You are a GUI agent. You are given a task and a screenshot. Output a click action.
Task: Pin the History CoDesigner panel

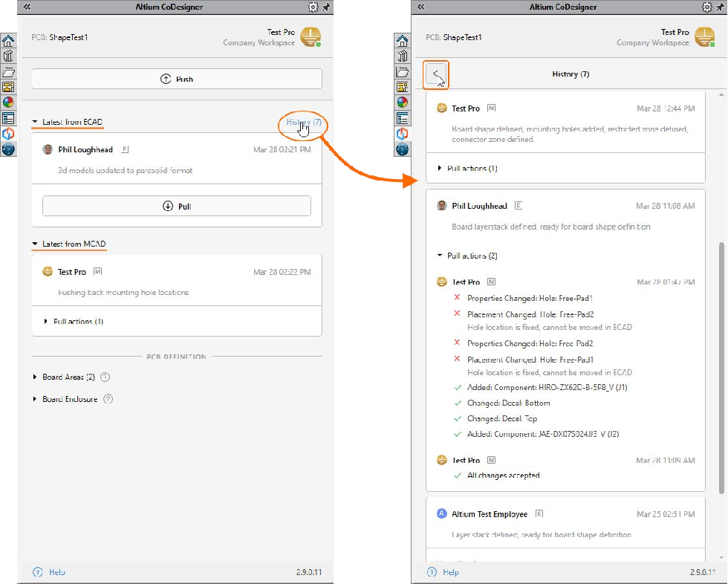[x=720, y=7]
